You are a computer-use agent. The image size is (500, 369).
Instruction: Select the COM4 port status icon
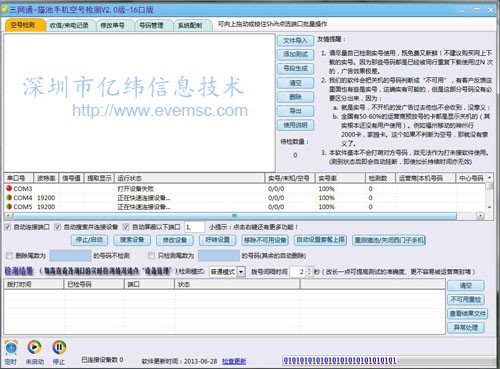click(x=9, y=197)
